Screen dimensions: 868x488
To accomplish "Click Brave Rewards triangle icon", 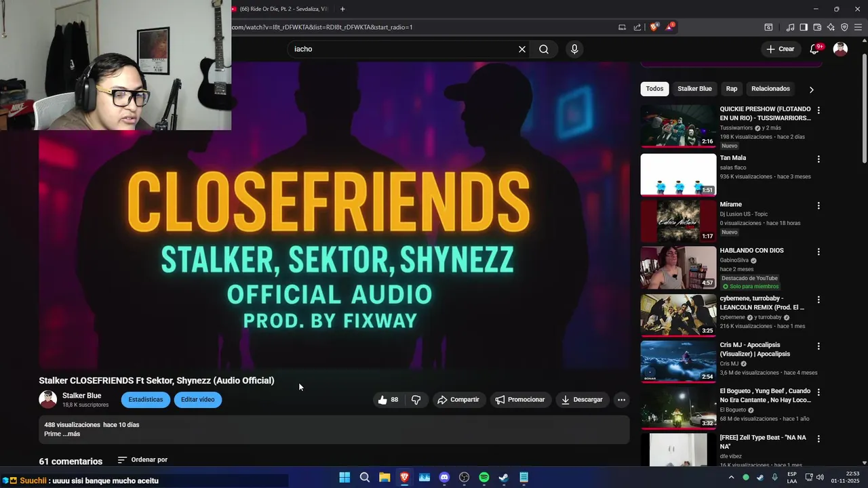I will click(670, 27).
